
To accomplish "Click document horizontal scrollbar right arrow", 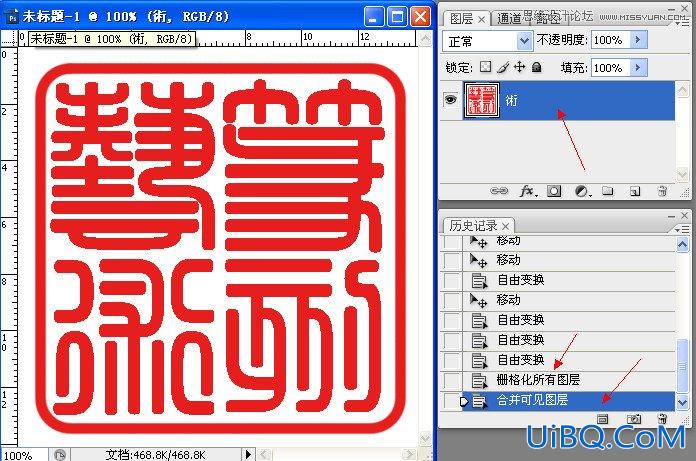I will click(409, 455).
